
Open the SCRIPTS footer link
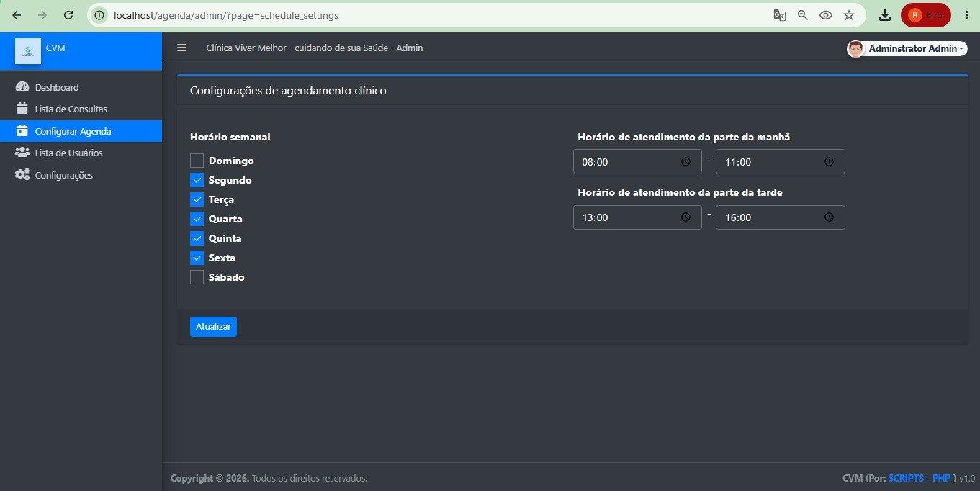(906, 478)
